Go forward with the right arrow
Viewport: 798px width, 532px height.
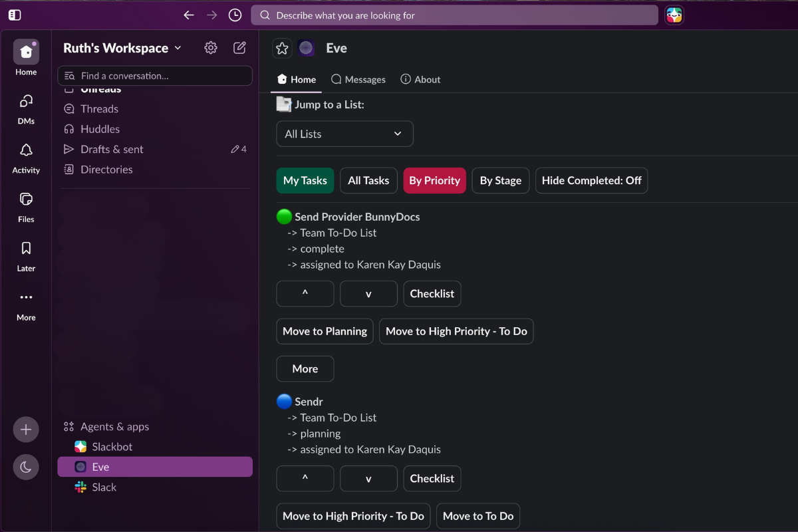(x=211, y=15)
